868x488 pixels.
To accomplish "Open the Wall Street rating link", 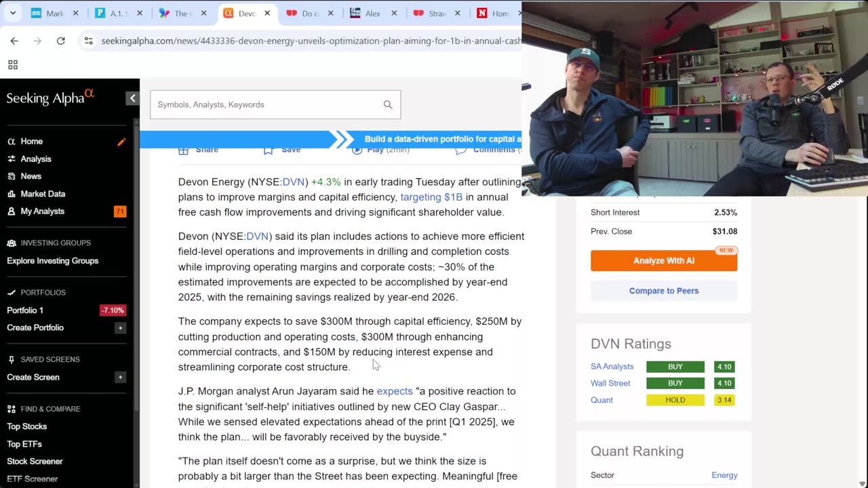I will [x=610, y=384].
